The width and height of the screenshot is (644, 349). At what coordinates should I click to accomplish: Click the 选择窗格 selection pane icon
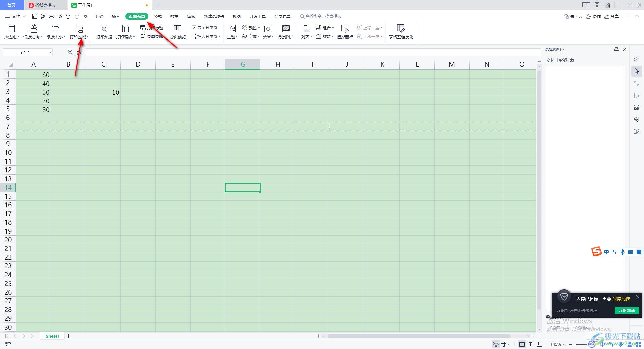tap(345, 29)
